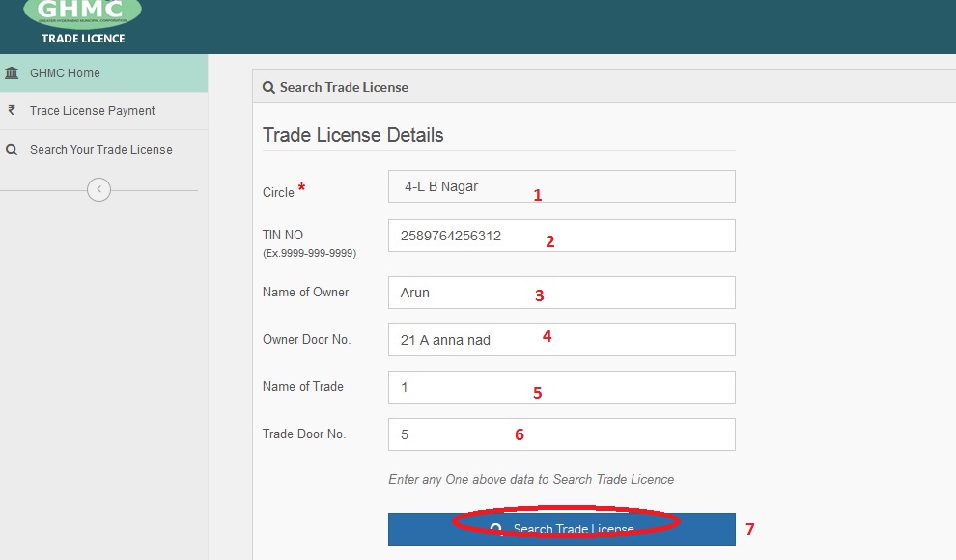Click the TRADE LICENCE text under logo
This screenshot has width=956, height=560.
coord(83,39)
